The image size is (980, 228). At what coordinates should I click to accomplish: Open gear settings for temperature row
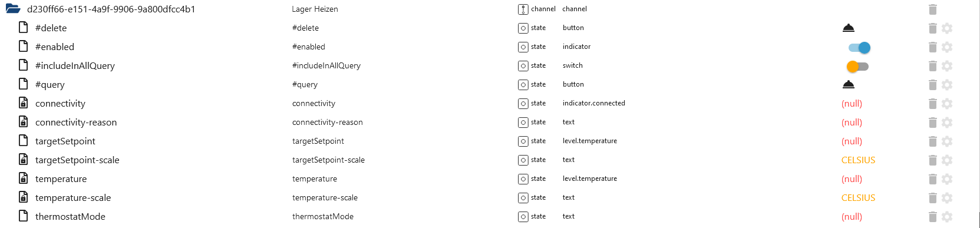[947, 179]
